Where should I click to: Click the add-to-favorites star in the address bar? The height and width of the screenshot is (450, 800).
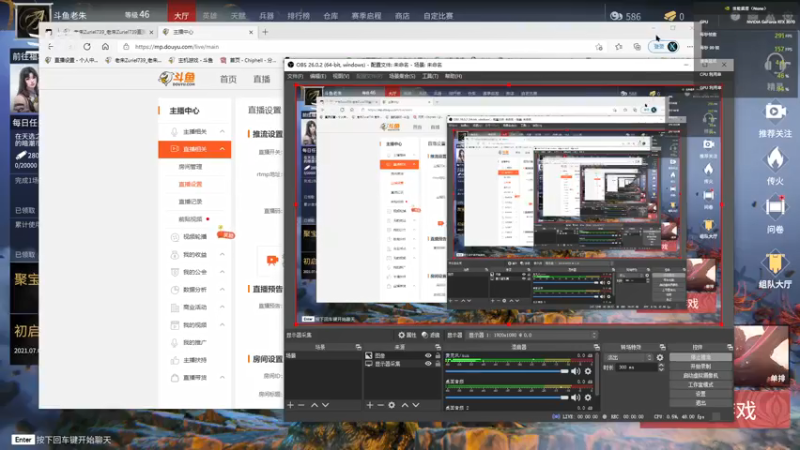[x=599, y=46]
